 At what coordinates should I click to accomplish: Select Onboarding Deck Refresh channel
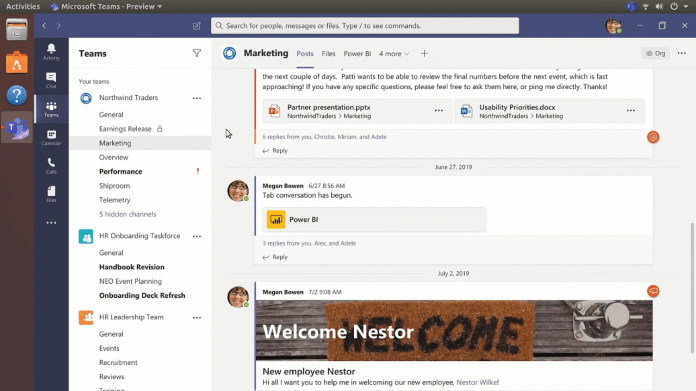point(142,295)
